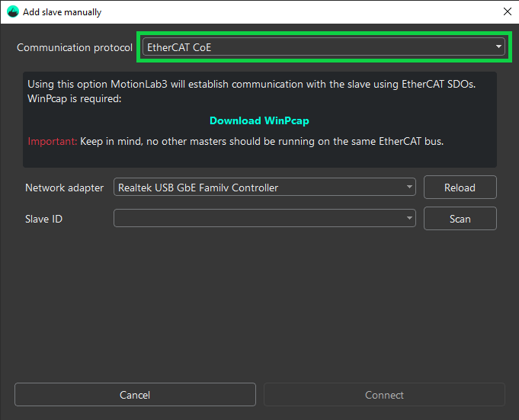Select the Network adapter label text
This screenshot has width=519, height=420.
(64, 188)
